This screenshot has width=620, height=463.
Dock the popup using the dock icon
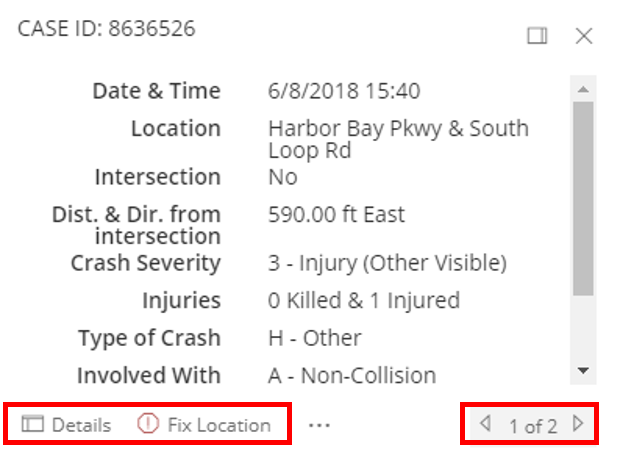537,36
